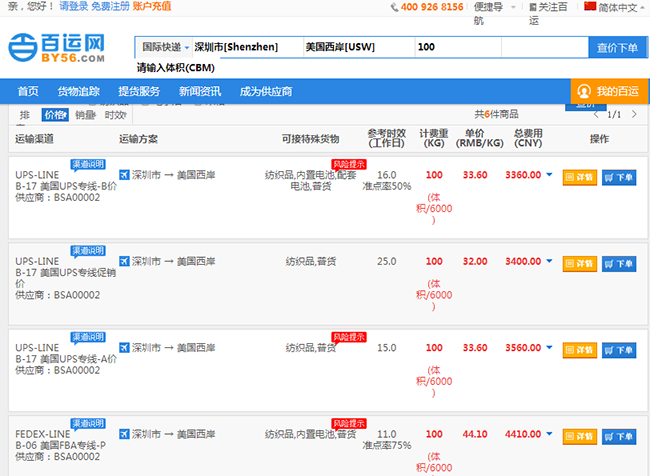Click 详情 button for the 3560.00 row
650x476 pixels.
coord(579,349)
